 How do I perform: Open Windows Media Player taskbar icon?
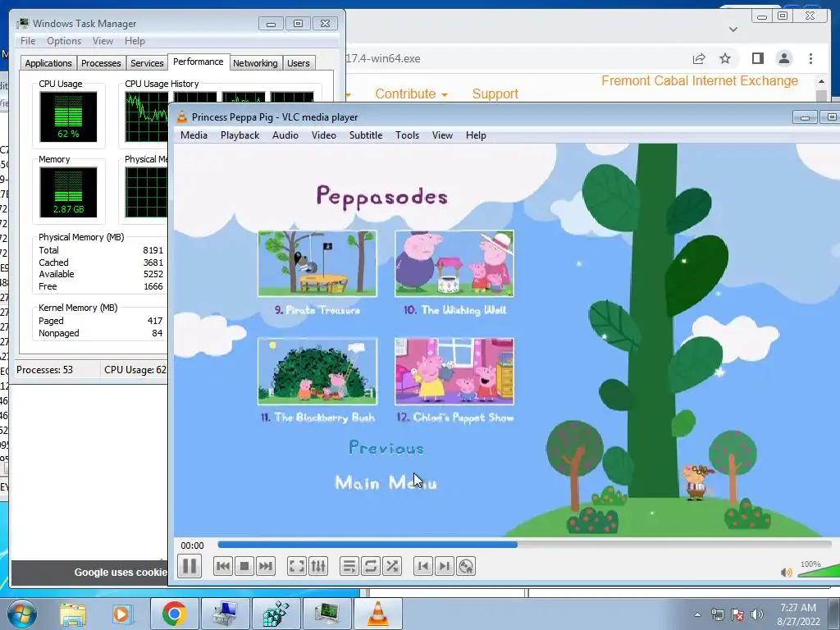121,614
